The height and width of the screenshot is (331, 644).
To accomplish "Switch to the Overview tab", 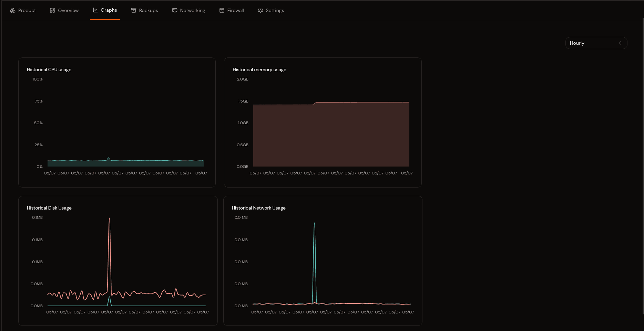I will coord(64,10).
